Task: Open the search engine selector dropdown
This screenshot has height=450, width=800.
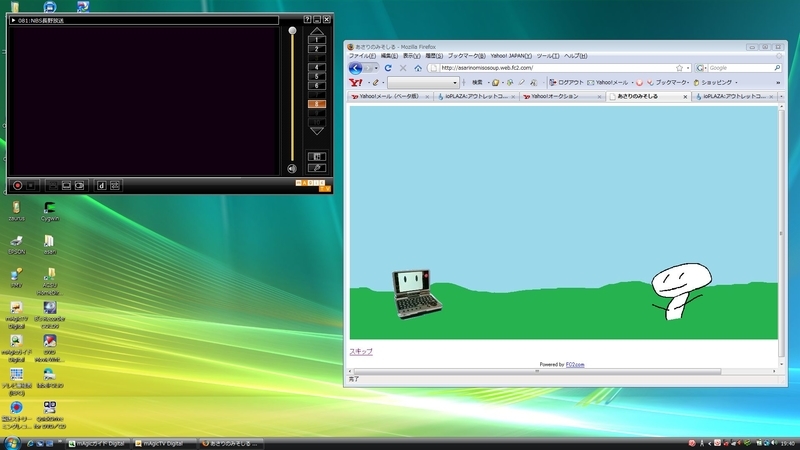Action: click(x=702, y=68)
